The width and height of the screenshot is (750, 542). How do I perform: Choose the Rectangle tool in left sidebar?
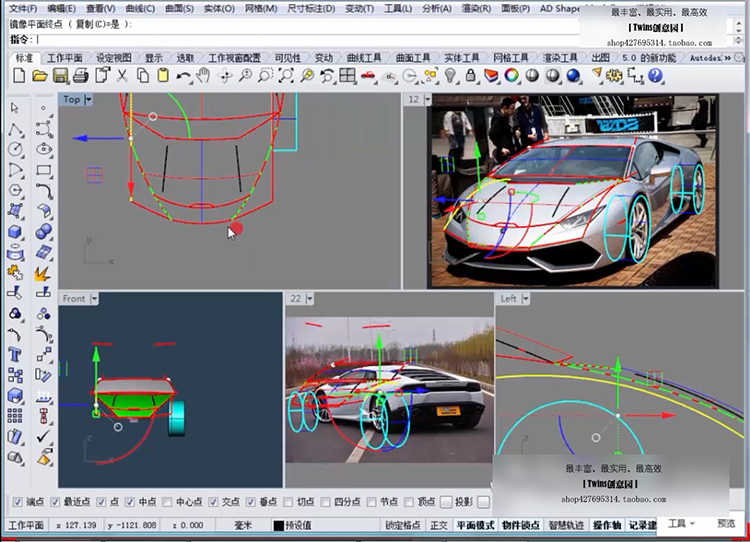pyautogui.click(x=43, y=169)
